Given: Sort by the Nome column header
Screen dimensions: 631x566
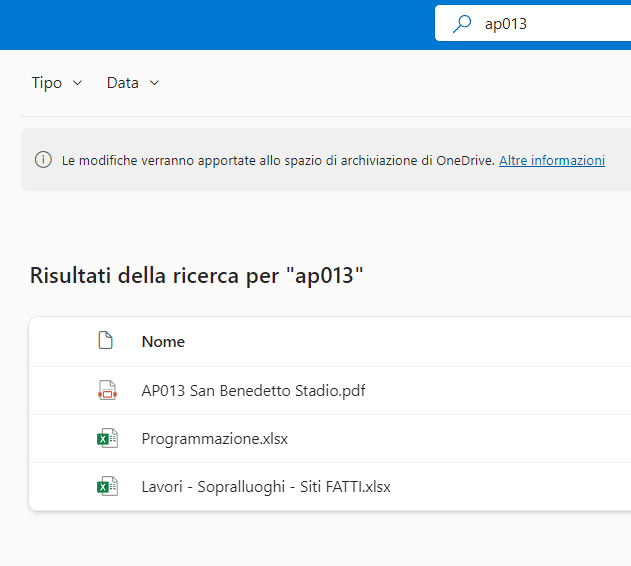Looking at the screenshot, I should pyautogui.click(x=163, y=342).
